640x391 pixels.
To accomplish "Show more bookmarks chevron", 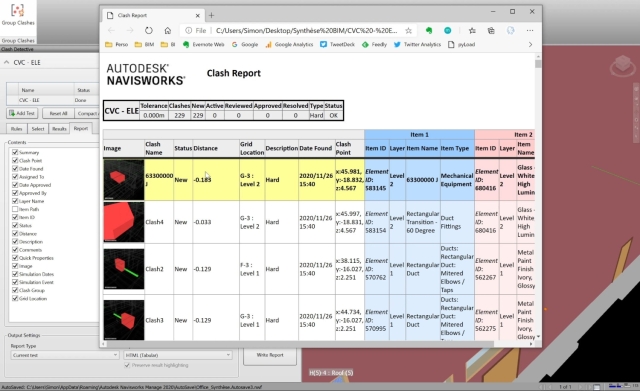I will pos(530,44).
